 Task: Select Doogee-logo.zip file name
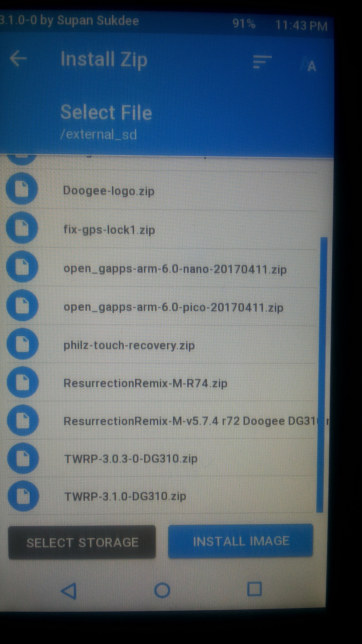click(x=109, y=191)
